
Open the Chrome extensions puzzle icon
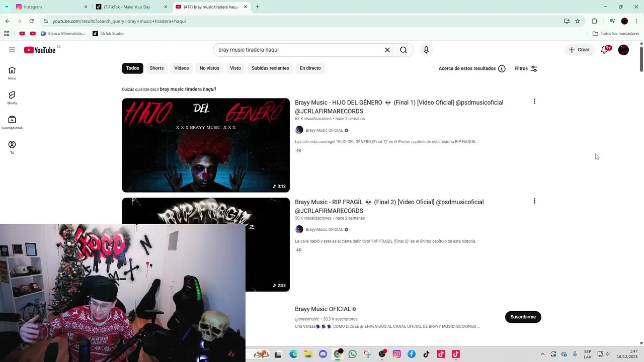tap(594, 21)
